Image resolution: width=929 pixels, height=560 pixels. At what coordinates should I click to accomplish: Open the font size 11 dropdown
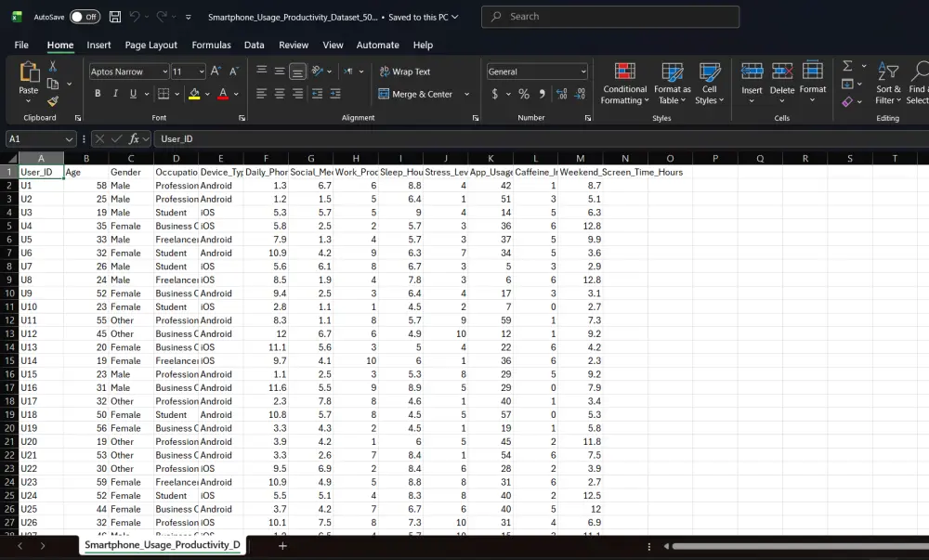[x=202, y=72]
